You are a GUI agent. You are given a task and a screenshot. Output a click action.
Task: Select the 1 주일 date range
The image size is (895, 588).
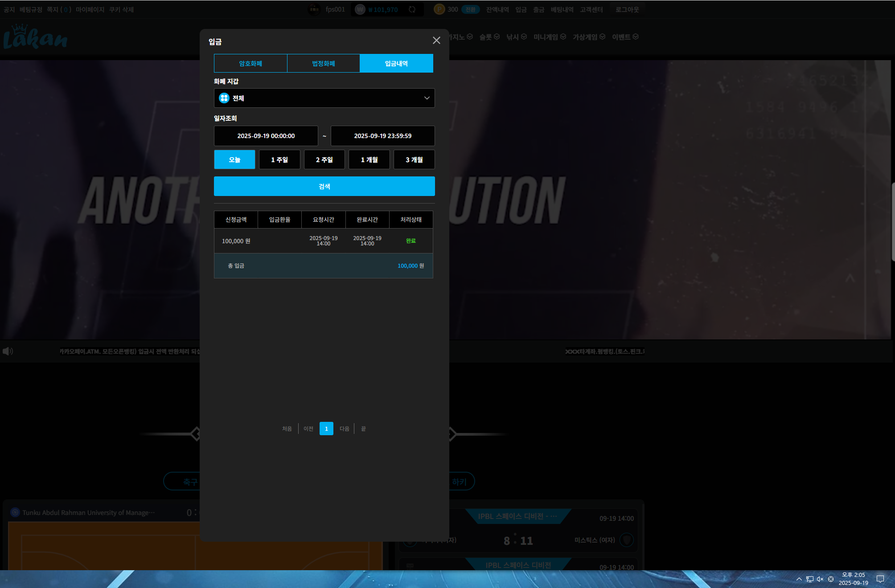[279, 159]
